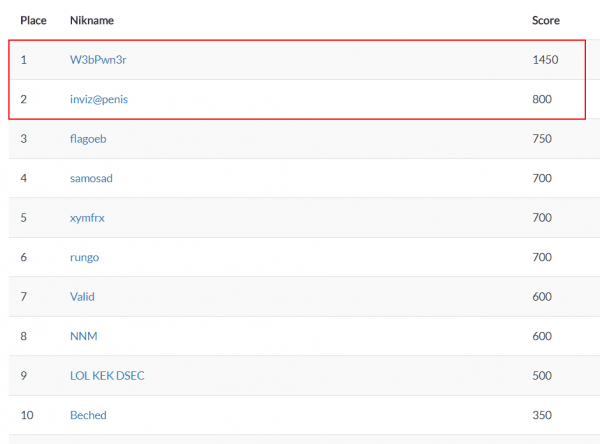Click the Score column header
This screenshot has height=444, width=600.
tap(546, 20)
